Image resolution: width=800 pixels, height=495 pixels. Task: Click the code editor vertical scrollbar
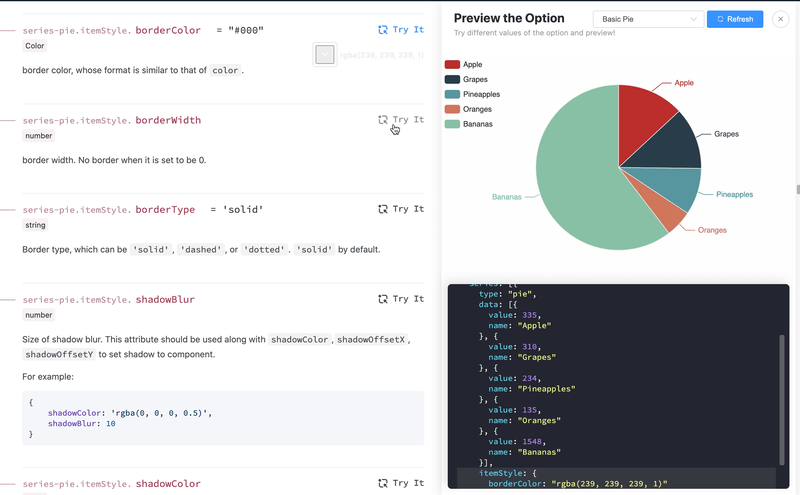(x=782, y=400)
